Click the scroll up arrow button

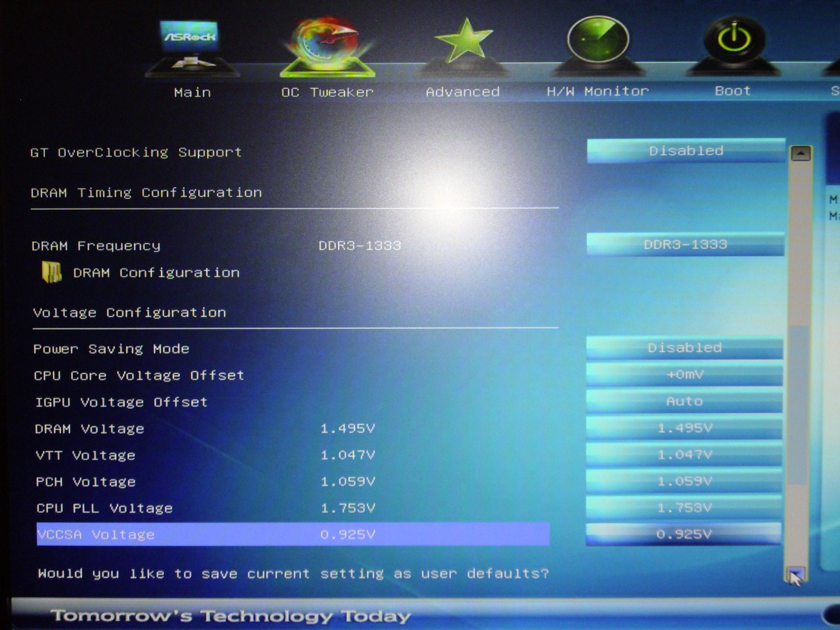point(801,154)
